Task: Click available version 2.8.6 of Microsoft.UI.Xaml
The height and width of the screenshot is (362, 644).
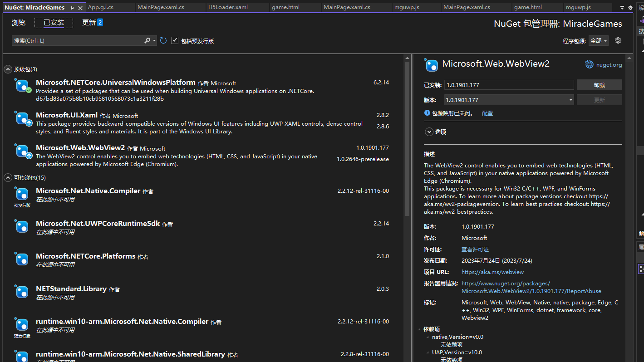Action: (383, 126)
